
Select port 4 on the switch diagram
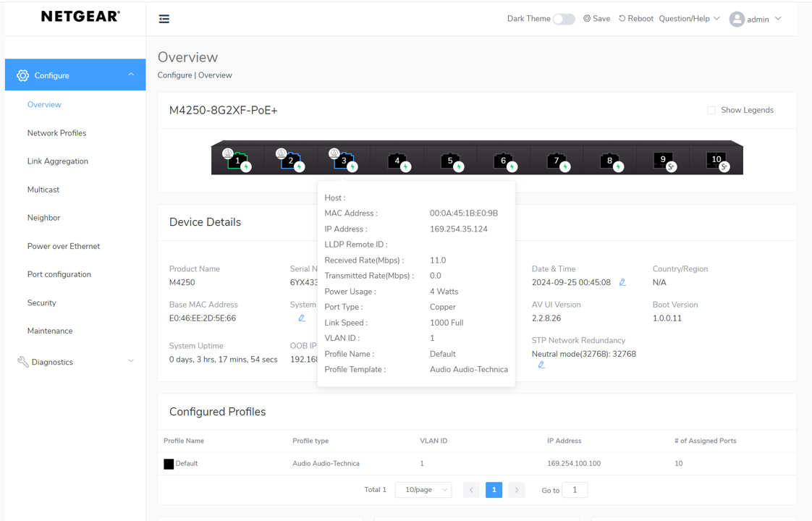[x=397, y=161]
